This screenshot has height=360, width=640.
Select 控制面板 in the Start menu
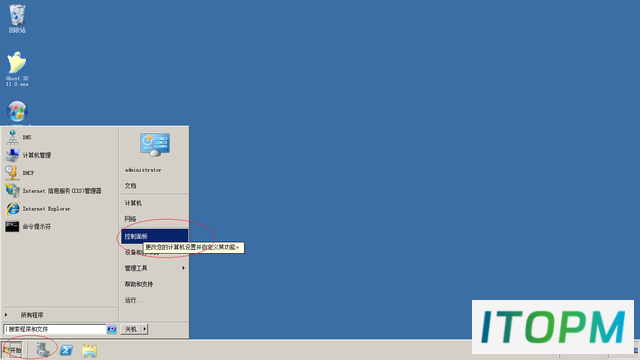click(x=154, y=236)
